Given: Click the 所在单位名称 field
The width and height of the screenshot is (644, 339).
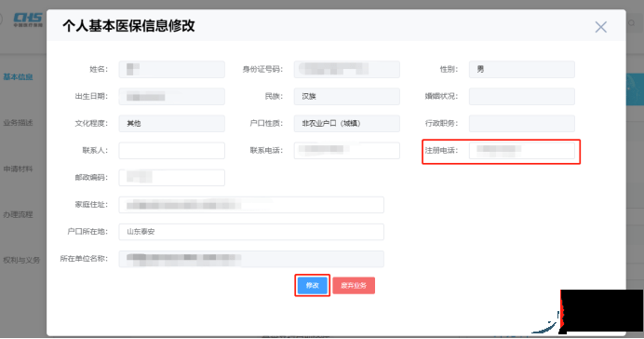Looking at the screenshot, I should (x=251, y=259).
